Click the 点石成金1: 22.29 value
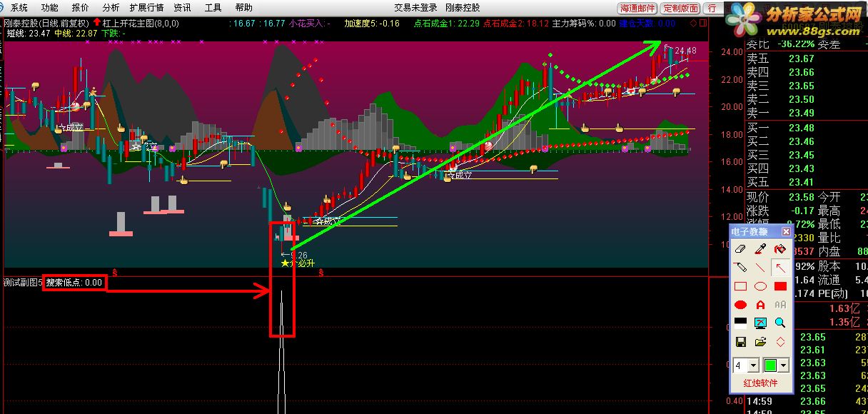 coord(446,24)
